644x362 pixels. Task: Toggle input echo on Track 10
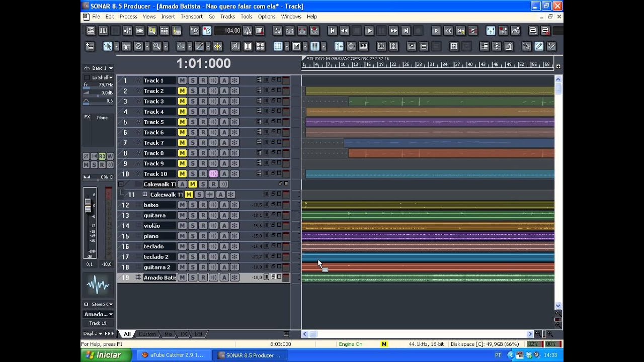tap(213, 174)
